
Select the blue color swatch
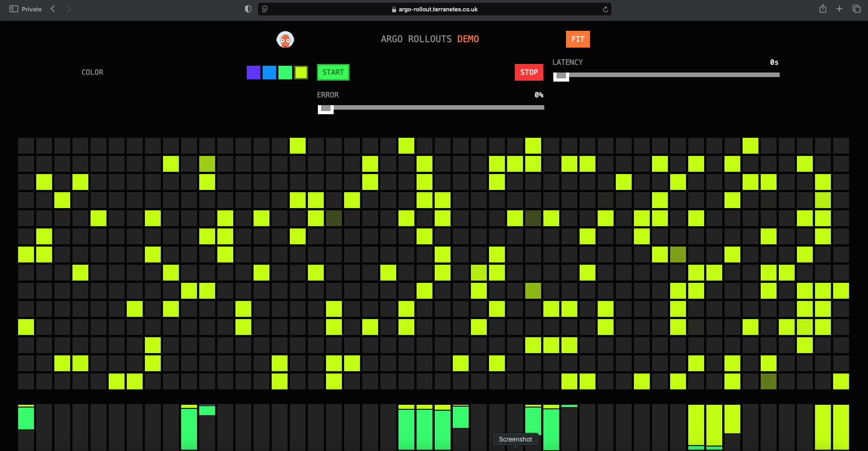269,73
